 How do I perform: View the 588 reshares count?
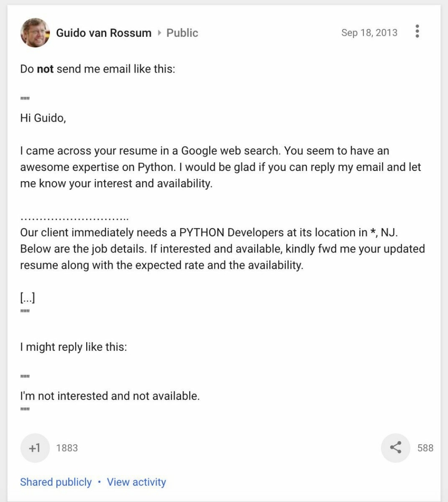click(x=425, y=448)
